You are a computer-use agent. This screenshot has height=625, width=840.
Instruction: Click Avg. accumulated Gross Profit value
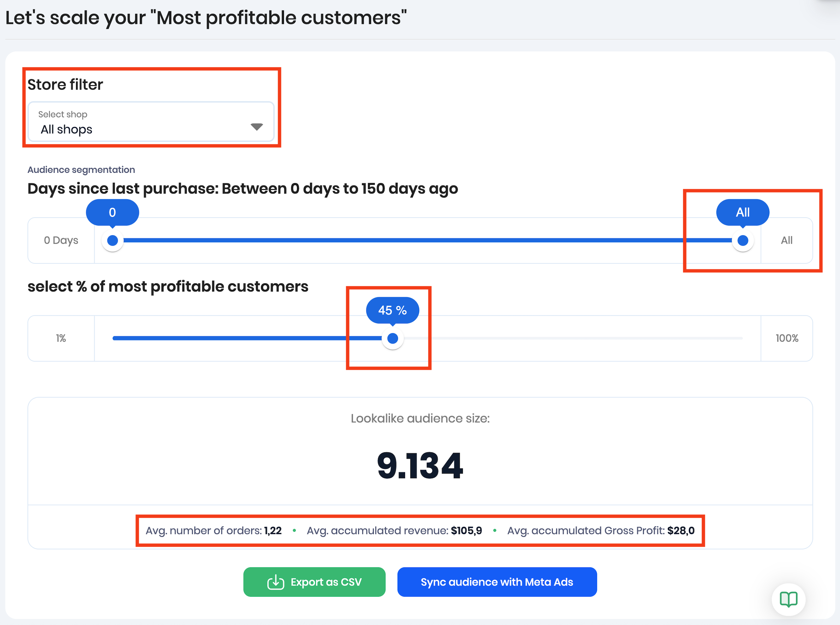680,530
